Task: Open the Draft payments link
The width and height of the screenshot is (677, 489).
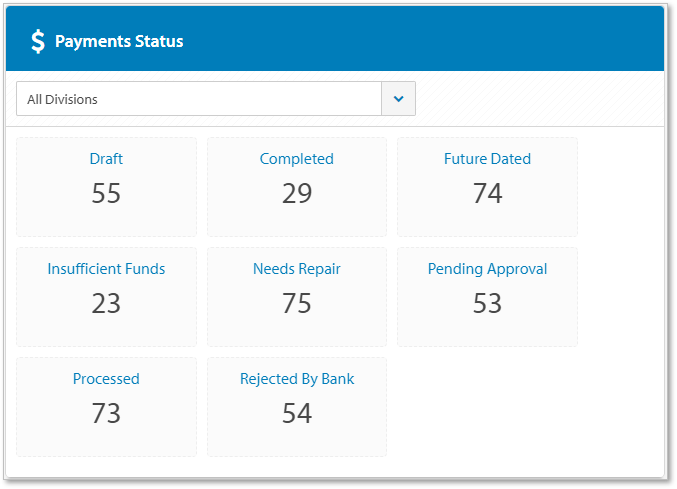Action: pyautogui.click(x=106, y=159)
